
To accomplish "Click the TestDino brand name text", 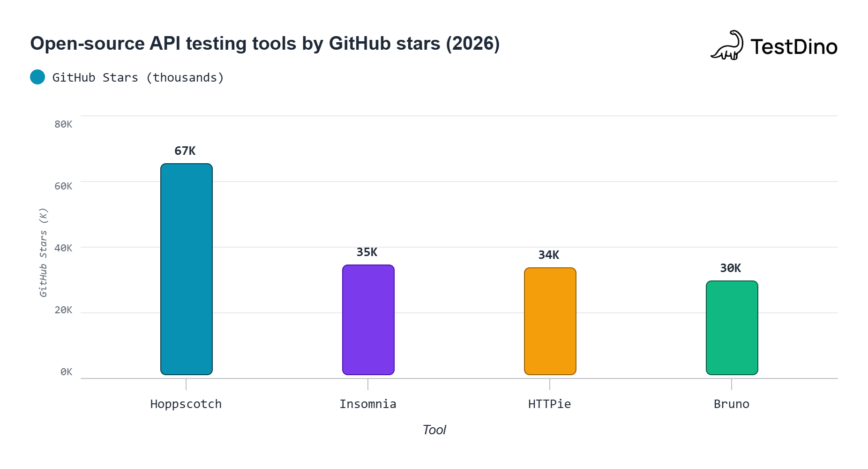I will click(x=794, y=47).
